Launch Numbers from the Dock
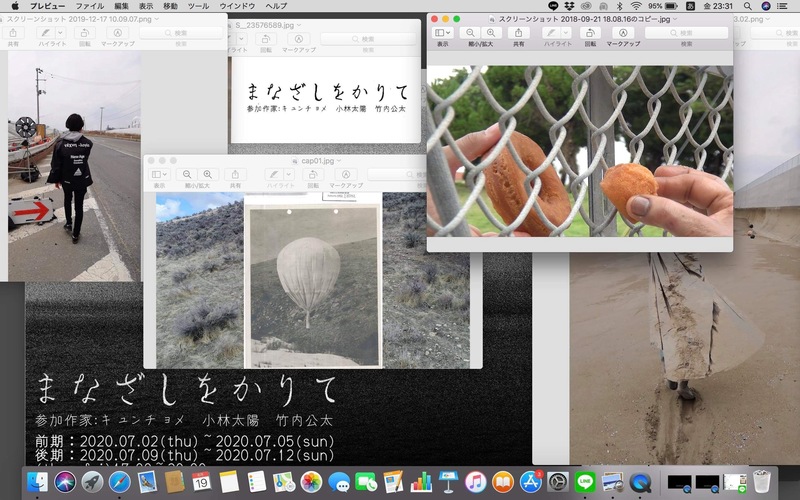This screenshot has width=800, height=500. pos(421,482)
